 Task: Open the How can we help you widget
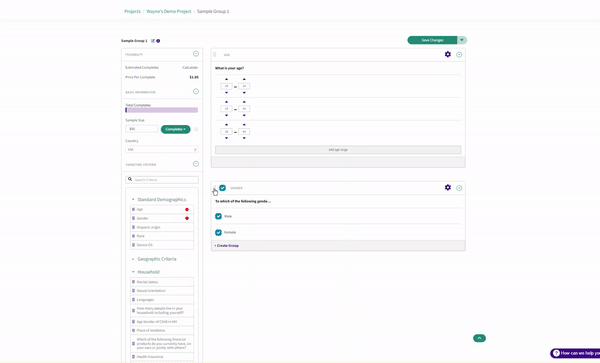pyautogui.click(x=575, y=353)
